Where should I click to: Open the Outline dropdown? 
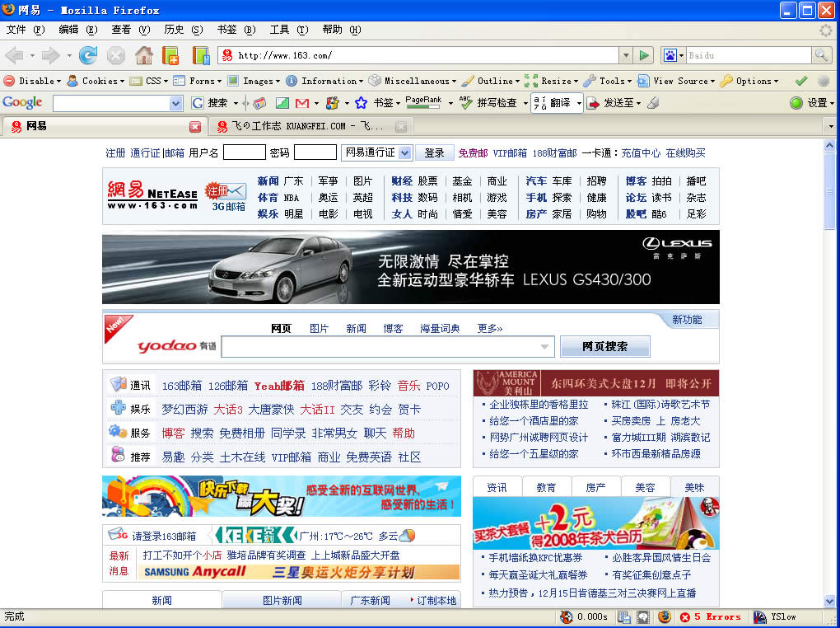point(490,81)
